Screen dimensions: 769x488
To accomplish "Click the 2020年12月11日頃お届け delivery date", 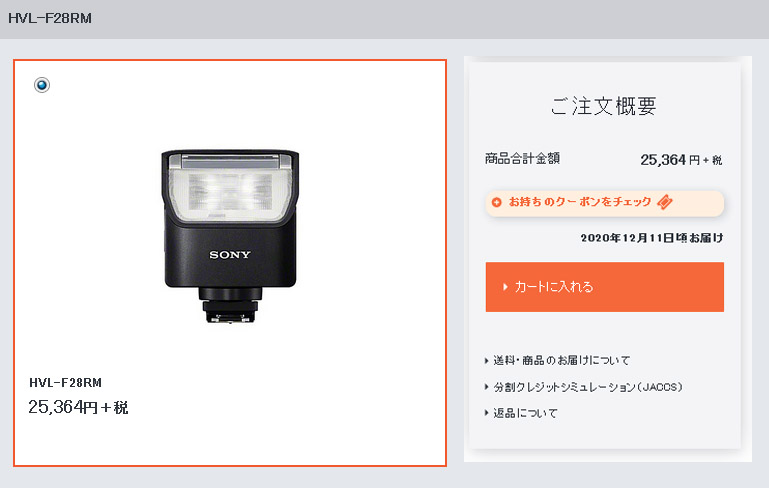I will [652, 238].
